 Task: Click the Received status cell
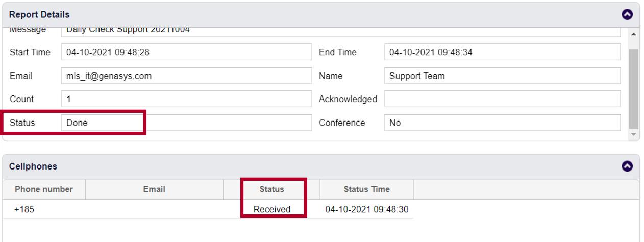tap(271, 209)
